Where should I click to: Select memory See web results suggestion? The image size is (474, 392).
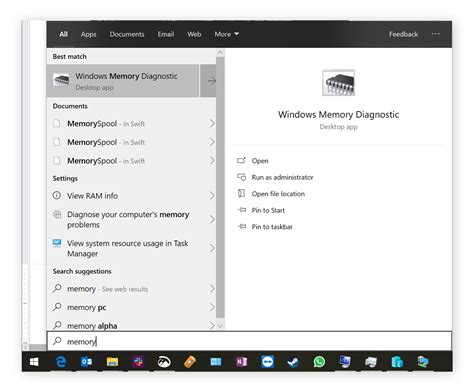click(x=131, y=289)
